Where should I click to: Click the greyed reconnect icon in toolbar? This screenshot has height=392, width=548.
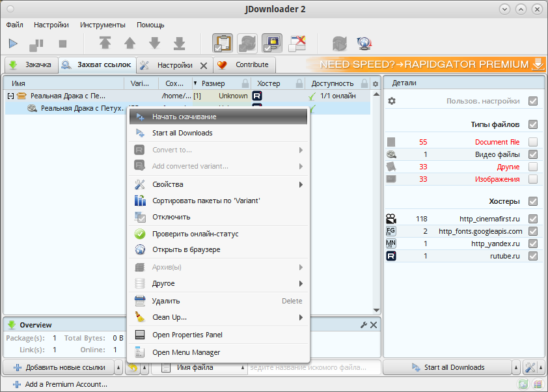[x=340, y=44]
